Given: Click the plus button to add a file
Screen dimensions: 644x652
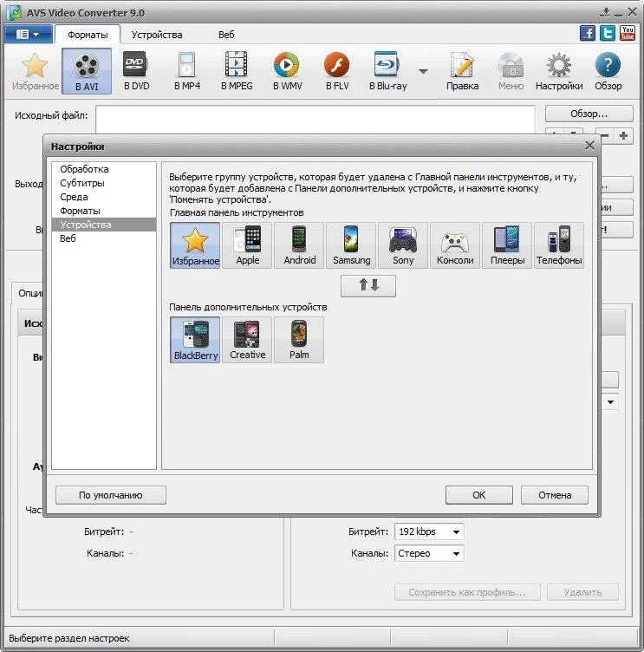Looking at the screenshot, I should [623, 136].
